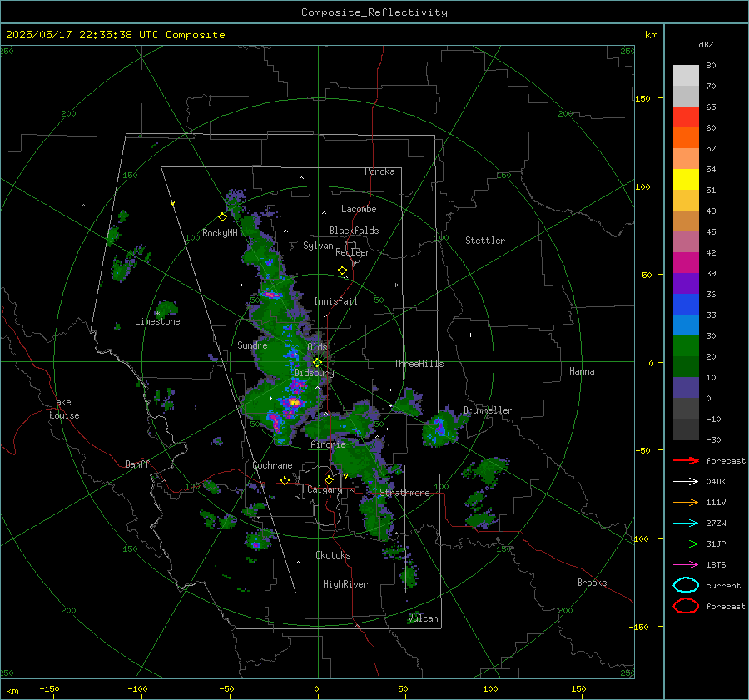
Task: Click the Sylvan label on the map
Action: point(318,246)
